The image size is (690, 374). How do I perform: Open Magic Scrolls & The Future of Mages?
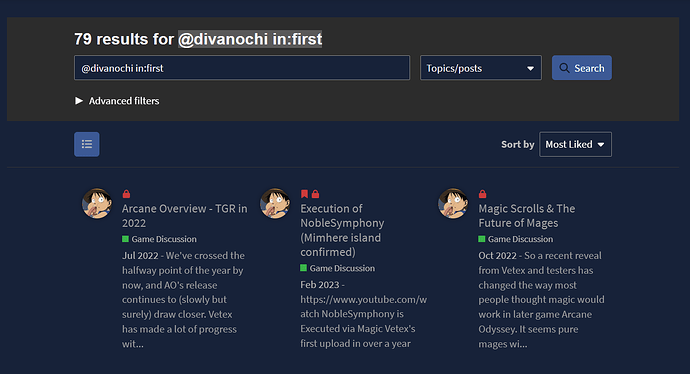(527, 216)
